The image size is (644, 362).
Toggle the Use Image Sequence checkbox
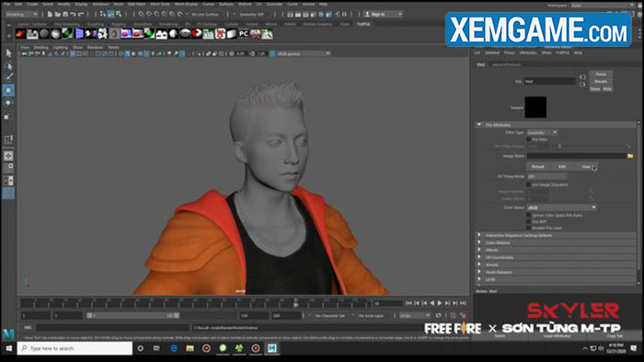(529, 185)
